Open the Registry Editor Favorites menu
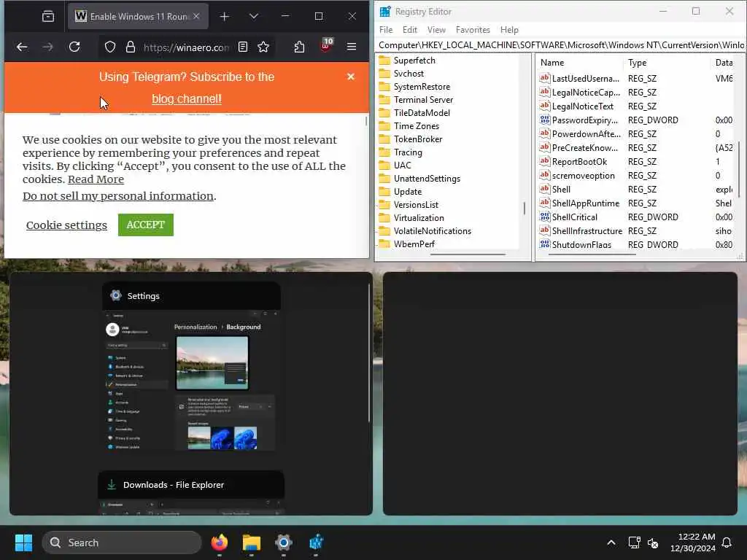747x560 pixels. coord(473,29)
